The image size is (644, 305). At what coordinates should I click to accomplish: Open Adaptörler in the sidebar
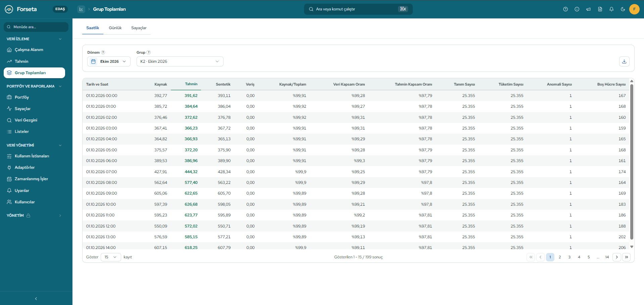34,167
